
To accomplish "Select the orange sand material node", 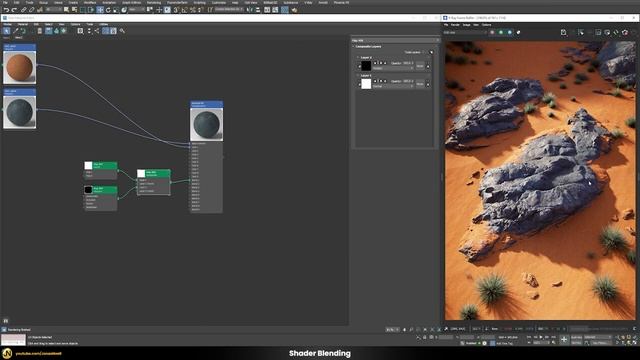I will tap(20, 64).
